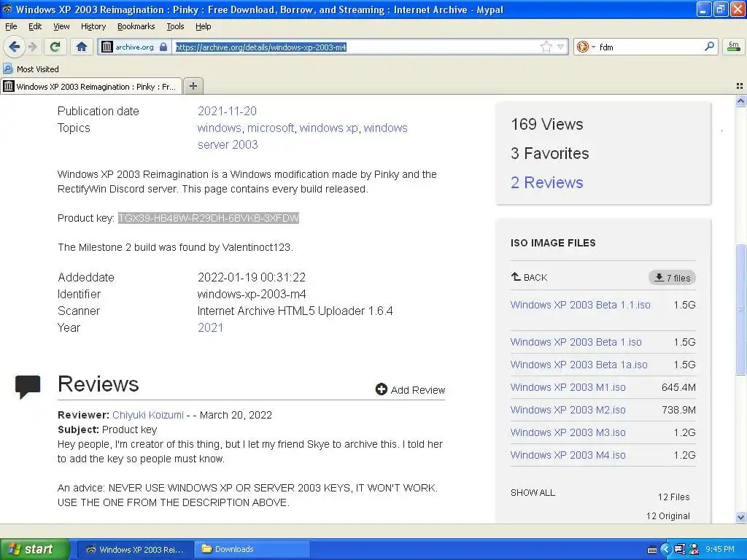Click the padlock security icon

pyautogui.click(x=163, y=47)
